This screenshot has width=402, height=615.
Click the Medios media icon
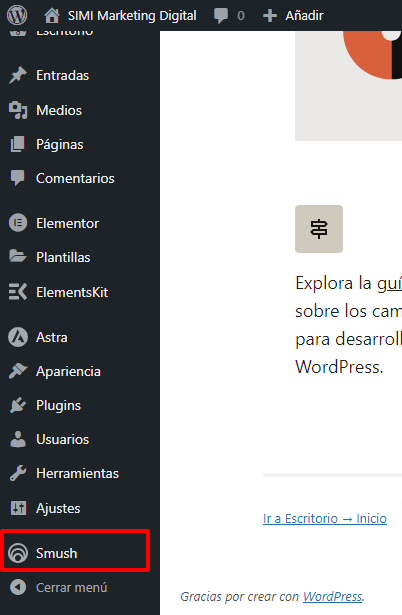[x=18, y=110]
